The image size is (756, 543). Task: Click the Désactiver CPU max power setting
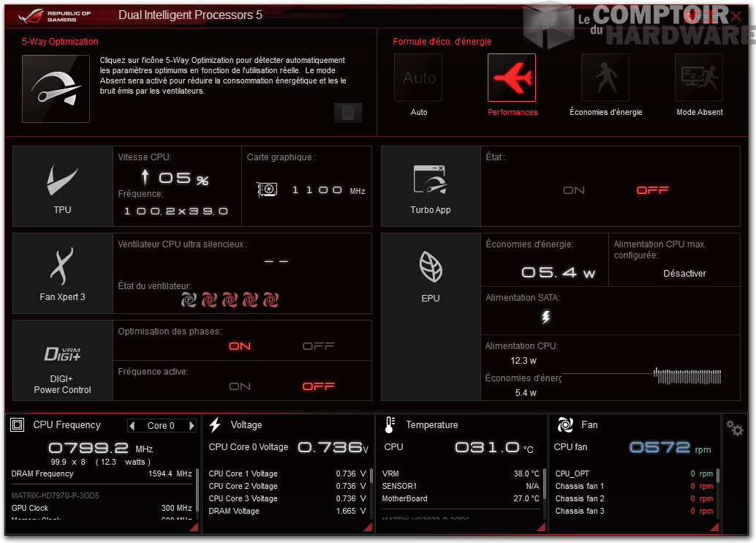684,274
